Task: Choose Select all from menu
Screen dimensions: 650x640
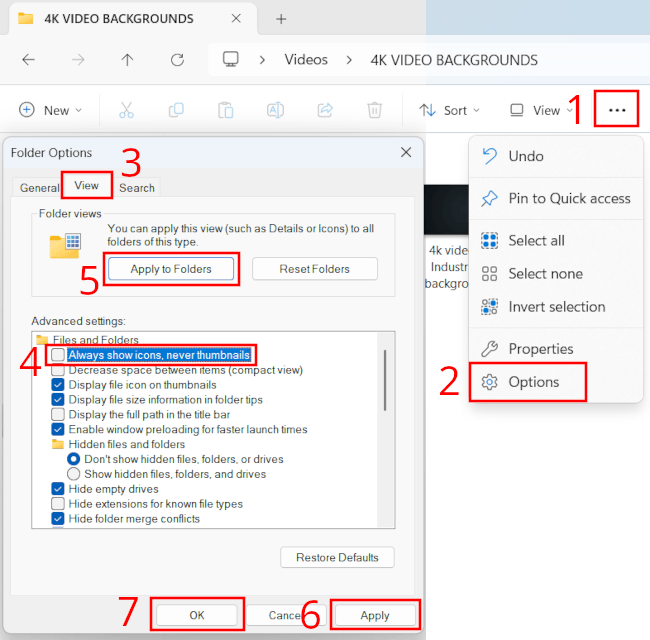Action: tap(555, 240)
